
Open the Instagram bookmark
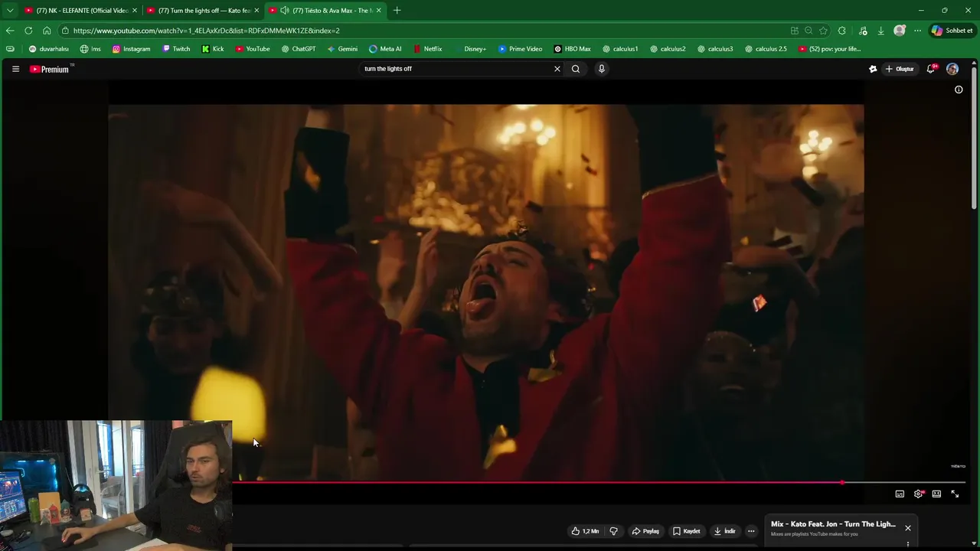[131, 49]
